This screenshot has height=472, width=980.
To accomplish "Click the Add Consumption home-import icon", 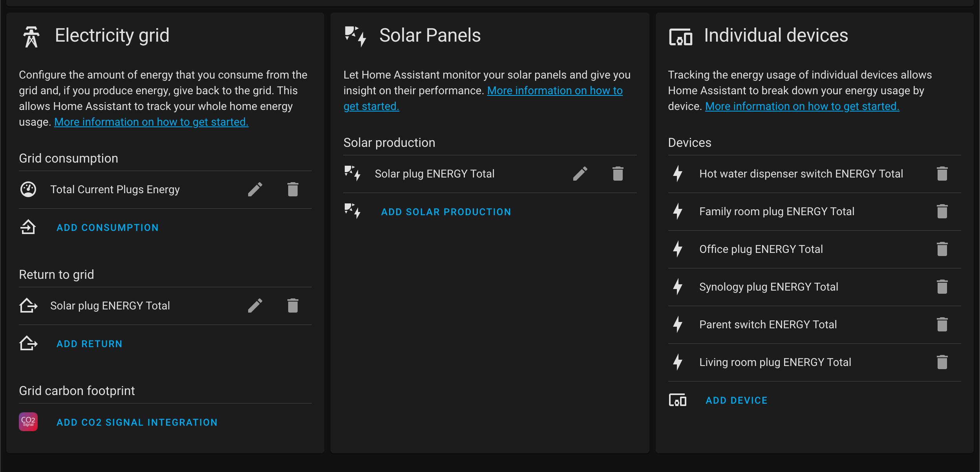I will point(28,227).
